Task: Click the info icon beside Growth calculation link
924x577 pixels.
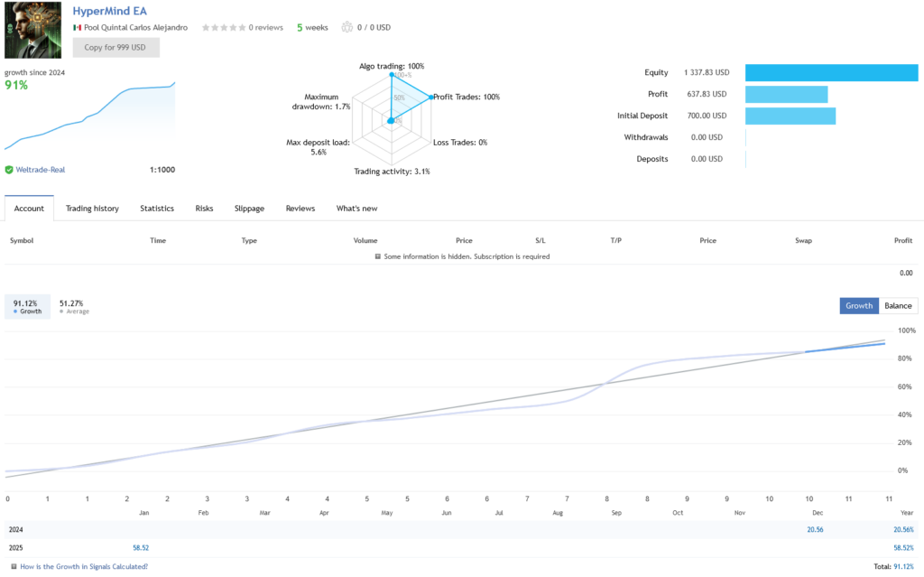Action: tap(14, 566)
